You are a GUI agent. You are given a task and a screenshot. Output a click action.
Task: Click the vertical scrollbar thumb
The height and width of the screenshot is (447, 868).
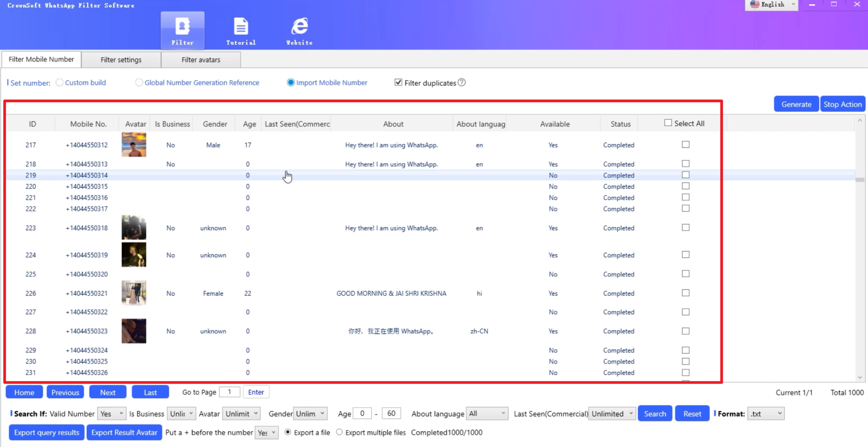[860, 180]
